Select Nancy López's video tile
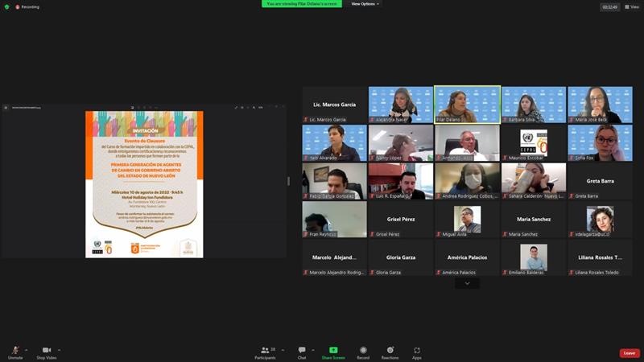Image resolution: width=644 pixels, height=362 pixels. click(x=401, y=143)
